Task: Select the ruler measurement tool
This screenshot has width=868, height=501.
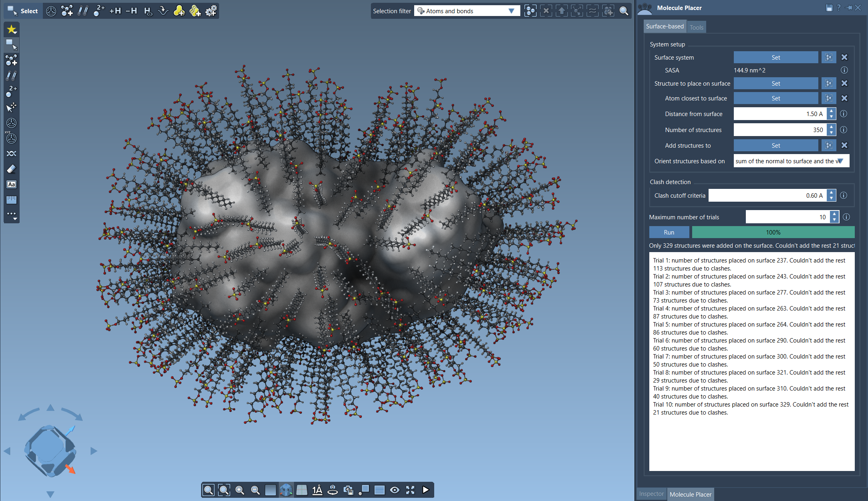Action: (11, 200)
